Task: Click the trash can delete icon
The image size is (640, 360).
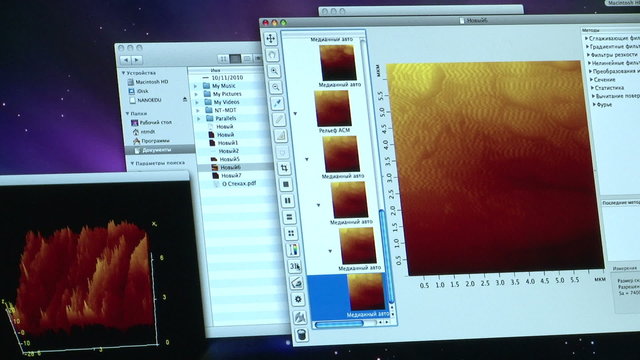Action: [301, 335]
